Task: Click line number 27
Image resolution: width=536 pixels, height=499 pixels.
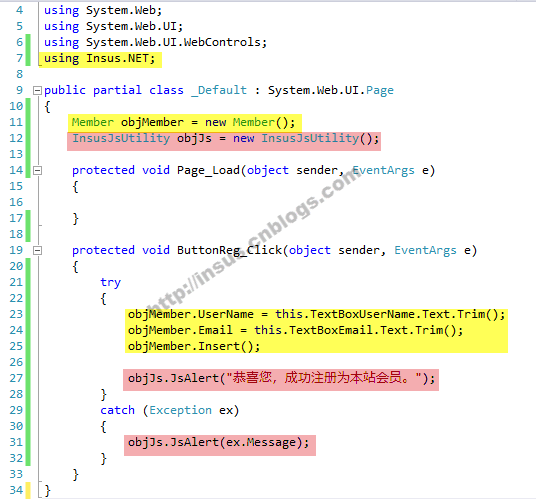Action: (x=16, y=378)
